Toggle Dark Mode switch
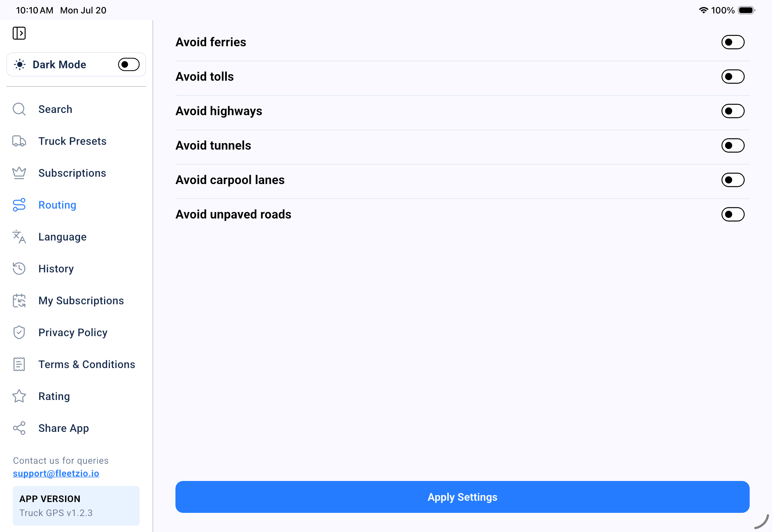The width and height of the screenshot is (772, 532). pos(129,64)
